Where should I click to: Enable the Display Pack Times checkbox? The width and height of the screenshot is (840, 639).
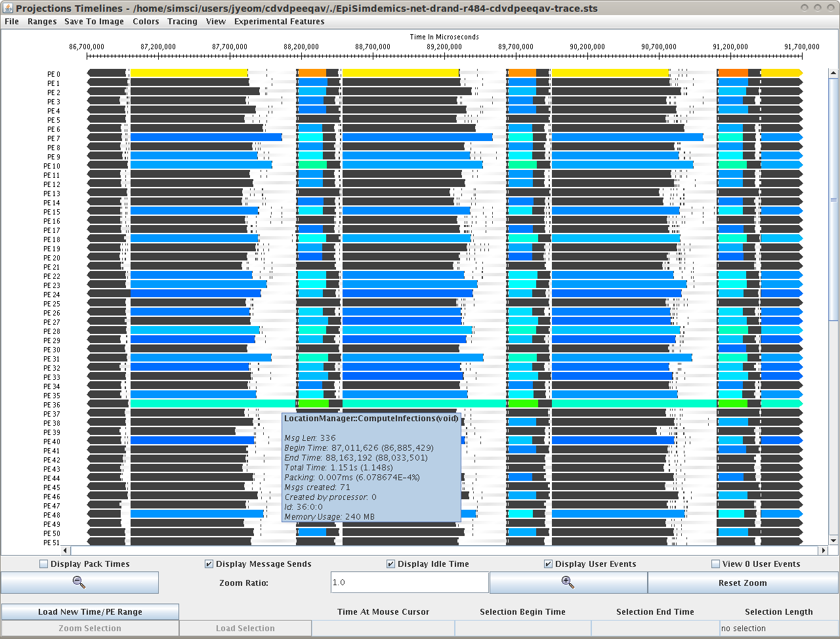point(44,564)
